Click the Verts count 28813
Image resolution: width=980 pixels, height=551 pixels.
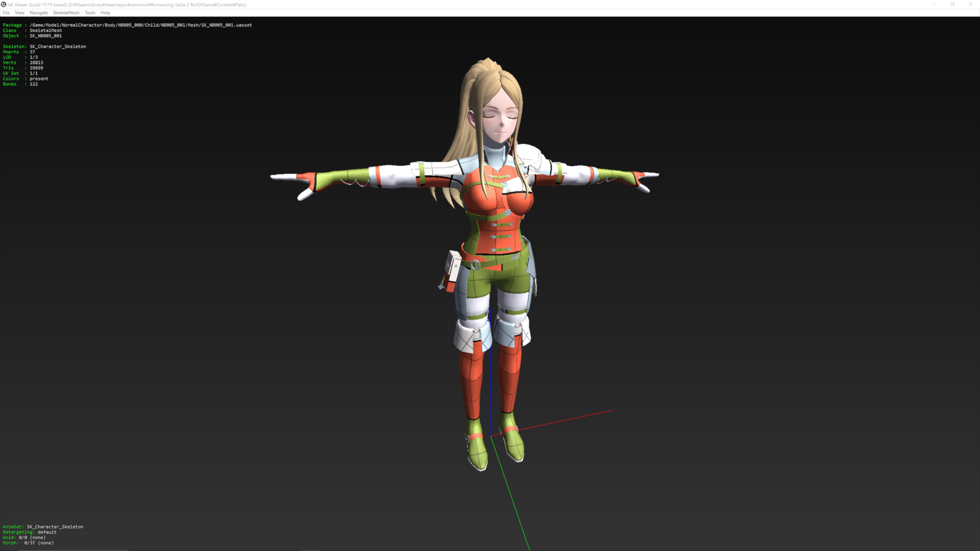[x=36, y=63]
